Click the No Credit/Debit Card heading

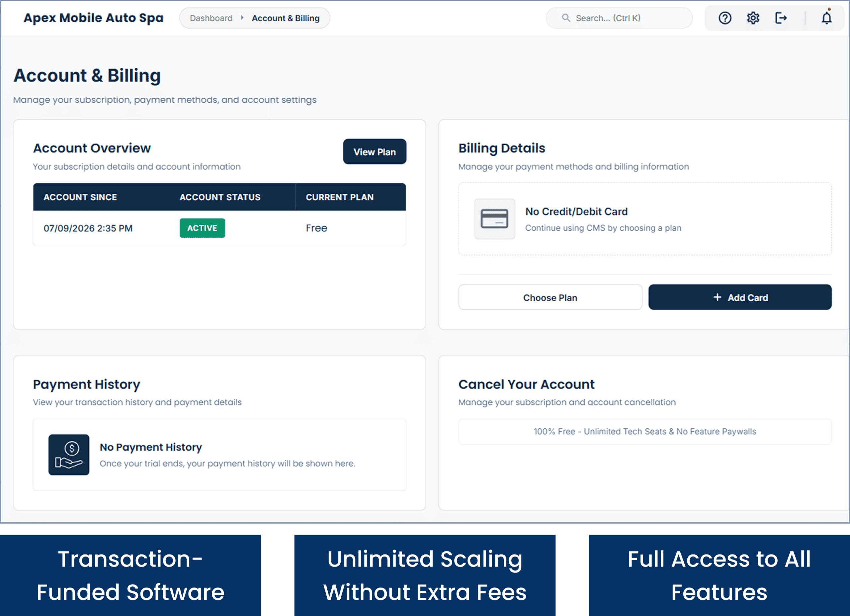click(576, 212)
